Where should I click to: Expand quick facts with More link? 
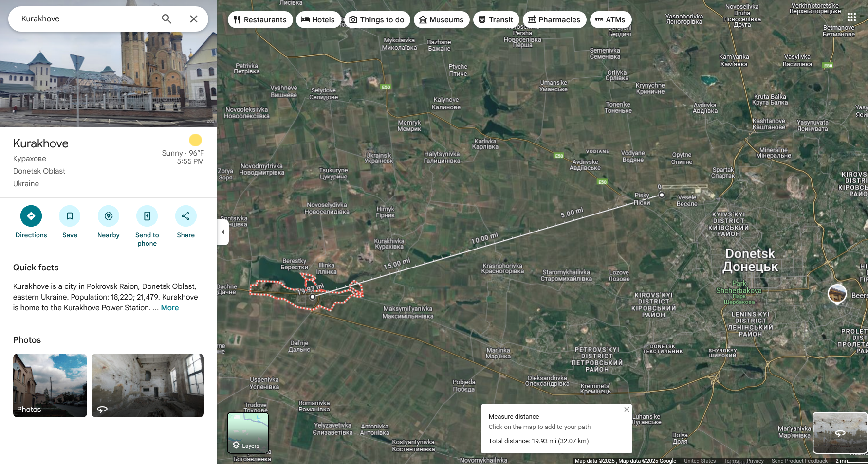point(170,308)
